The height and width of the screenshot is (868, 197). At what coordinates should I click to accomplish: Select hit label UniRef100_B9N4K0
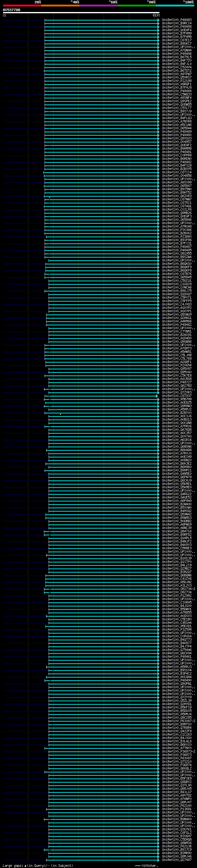click(x=177, y=819)
